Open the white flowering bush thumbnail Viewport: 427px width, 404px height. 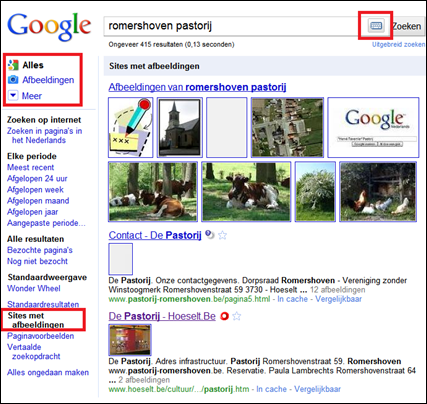[x=315, y=192]
